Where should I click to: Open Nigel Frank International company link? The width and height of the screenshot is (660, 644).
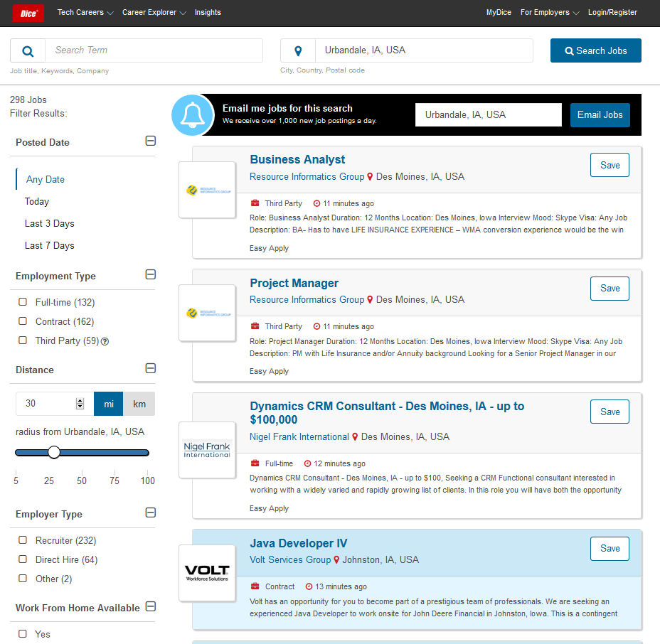click(x=299, y=437)
